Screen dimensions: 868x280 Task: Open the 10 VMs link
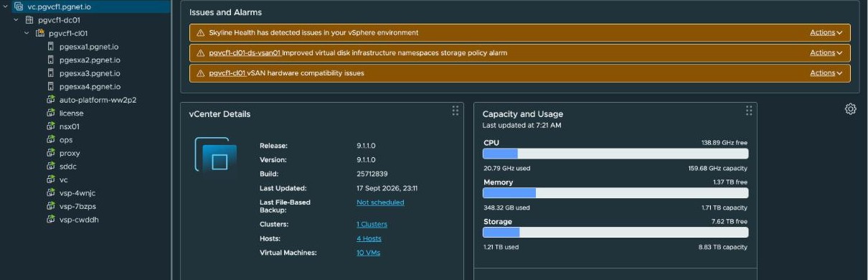[368, 253]
